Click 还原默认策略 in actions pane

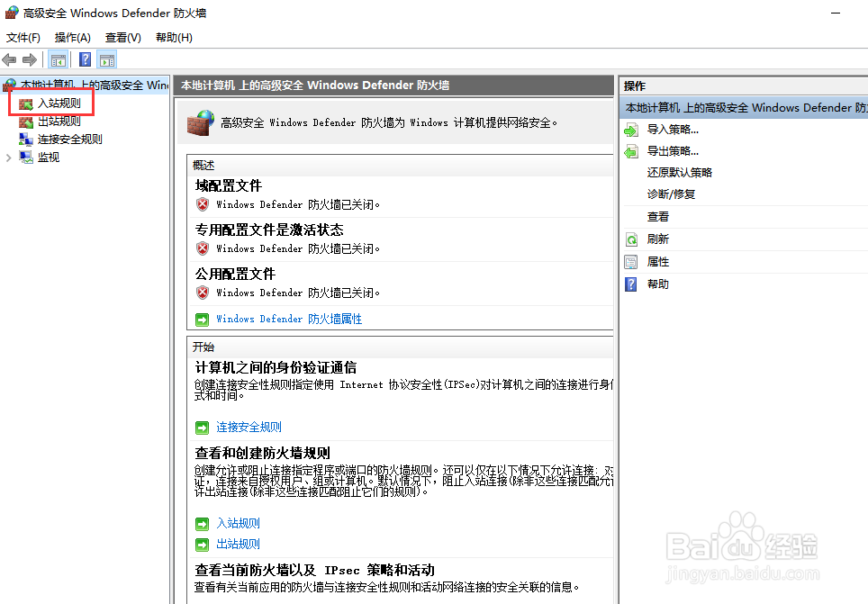pyautogui.click(x=679, y=174)
